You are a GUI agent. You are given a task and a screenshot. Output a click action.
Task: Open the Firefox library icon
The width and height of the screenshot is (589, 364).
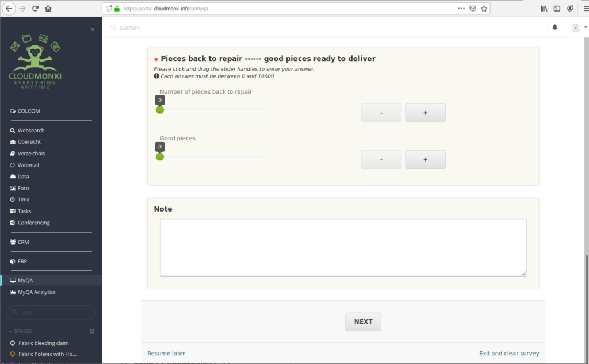[544, 9]
